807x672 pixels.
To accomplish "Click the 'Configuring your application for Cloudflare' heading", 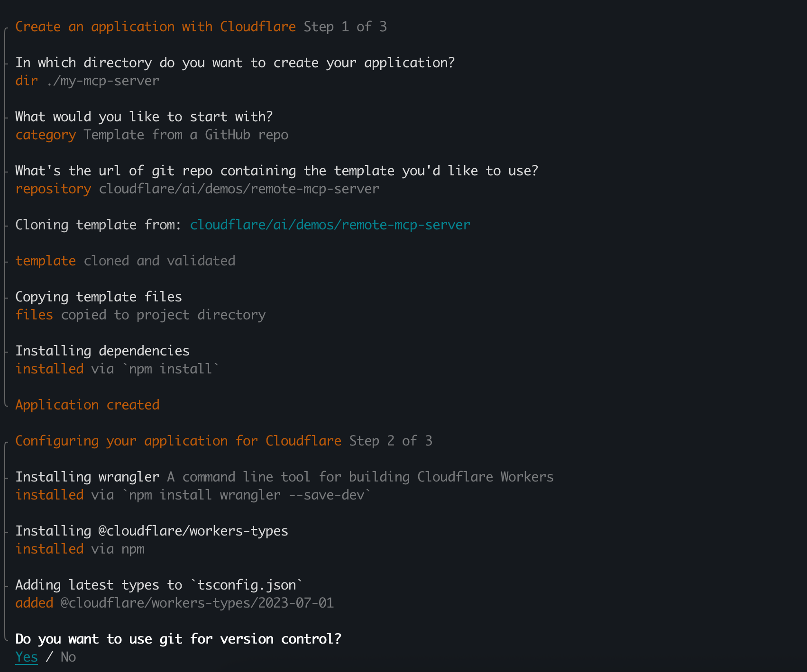I will pos(178,441).
